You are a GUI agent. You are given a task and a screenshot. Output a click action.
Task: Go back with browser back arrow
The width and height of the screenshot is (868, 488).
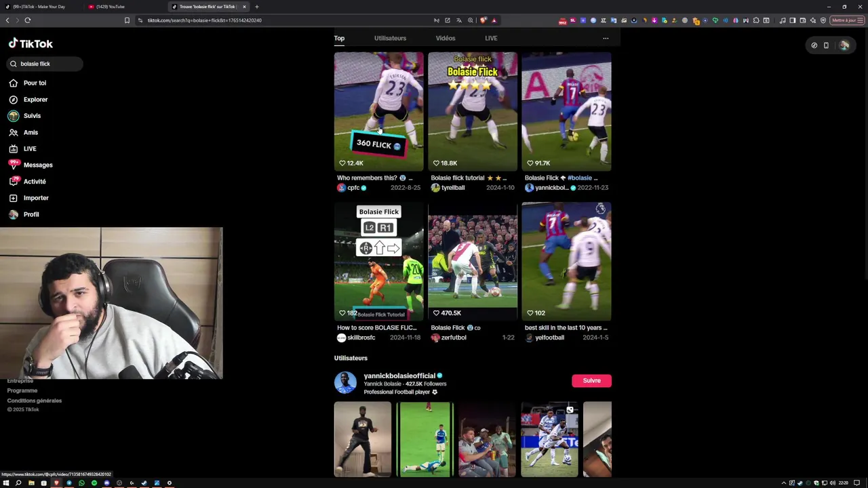(7, 20)
